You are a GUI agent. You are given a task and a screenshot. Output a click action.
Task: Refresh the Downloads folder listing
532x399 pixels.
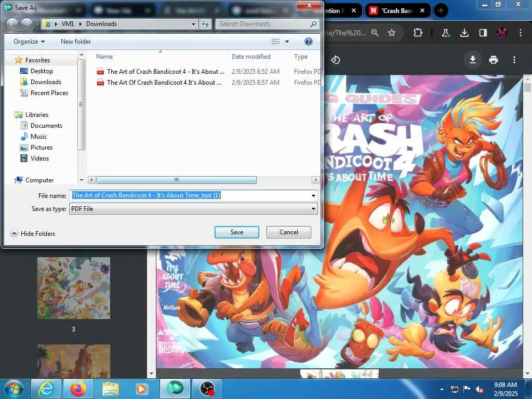[x=205, y=24]
